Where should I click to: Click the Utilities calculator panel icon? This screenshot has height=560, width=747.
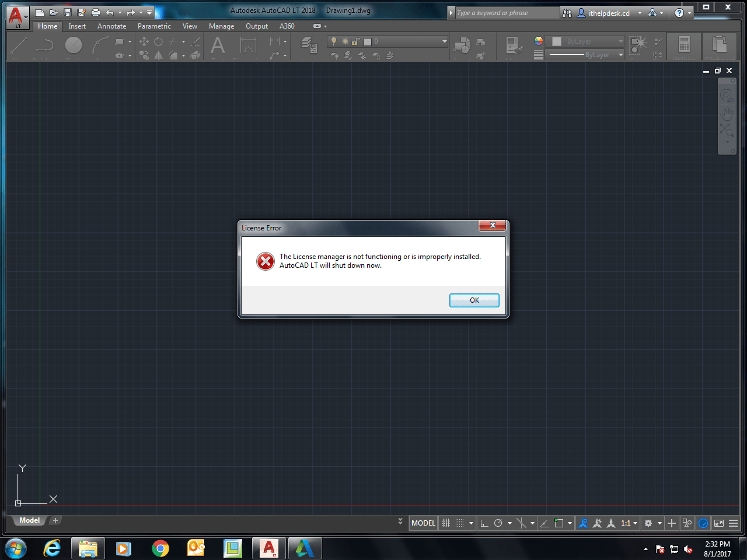pos(684,45)
